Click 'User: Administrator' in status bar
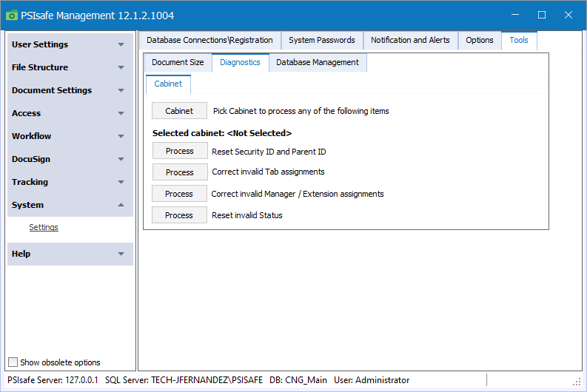Viewport: 587px width, 392px height. [x=372, y=380]
